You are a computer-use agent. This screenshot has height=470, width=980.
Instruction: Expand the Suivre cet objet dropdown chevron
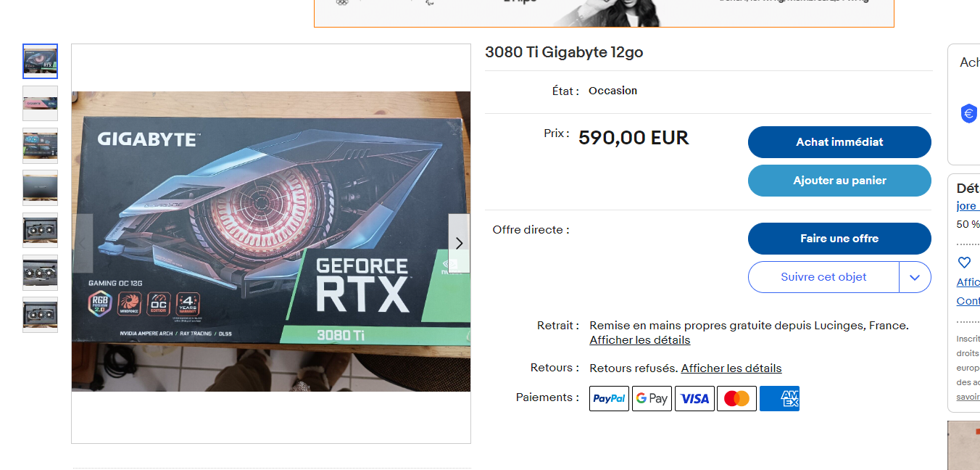(915, 277)
